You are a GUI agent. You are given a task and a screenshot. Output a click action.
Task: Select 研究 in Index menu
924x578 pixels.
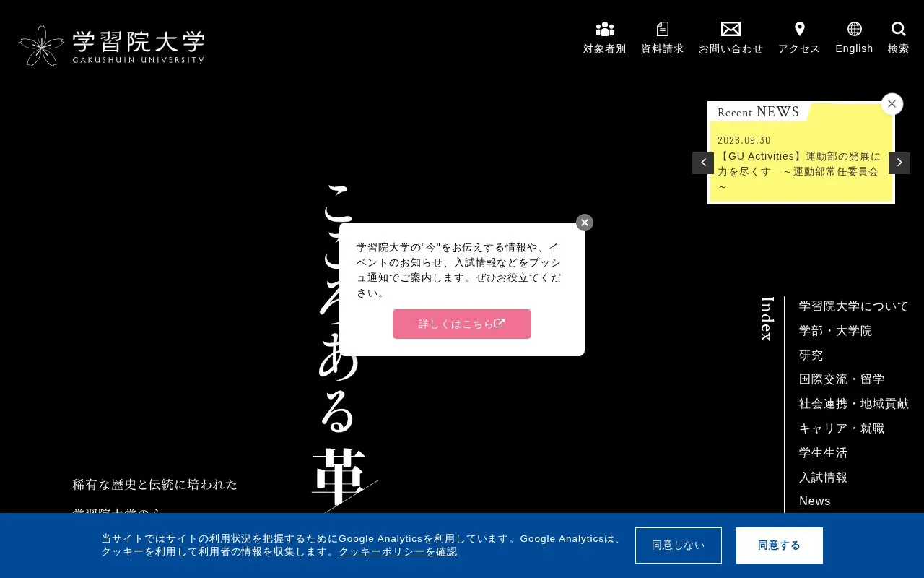click(x=811, y=355)
